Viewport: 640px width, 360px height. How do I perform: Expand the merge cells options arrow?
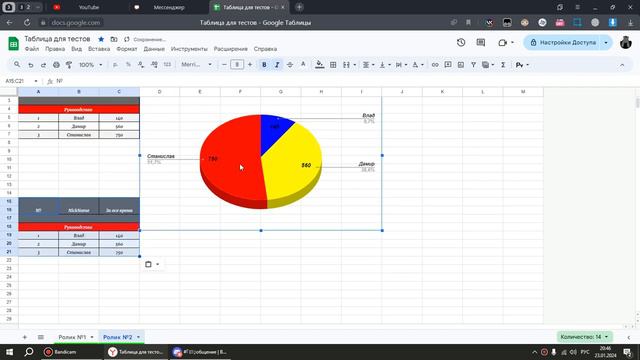coord(355,65)
